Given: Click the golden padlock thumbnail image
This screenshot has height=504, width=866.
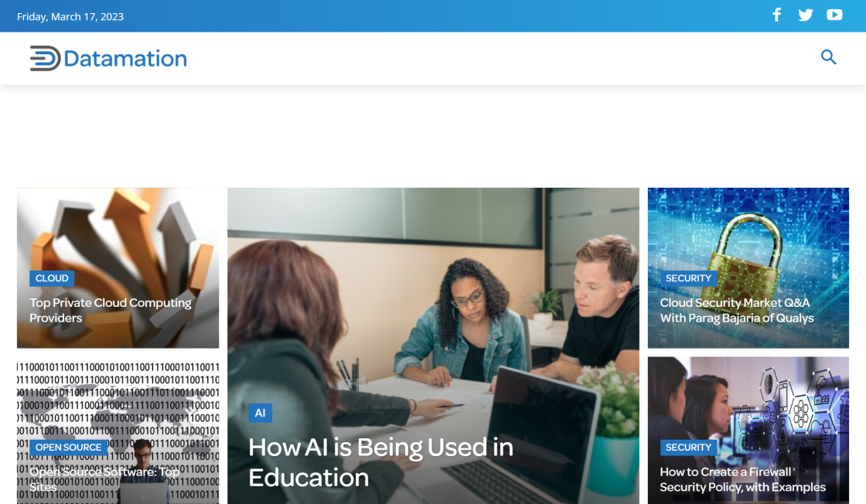Looking at the screenshot, I should [748, 232].
